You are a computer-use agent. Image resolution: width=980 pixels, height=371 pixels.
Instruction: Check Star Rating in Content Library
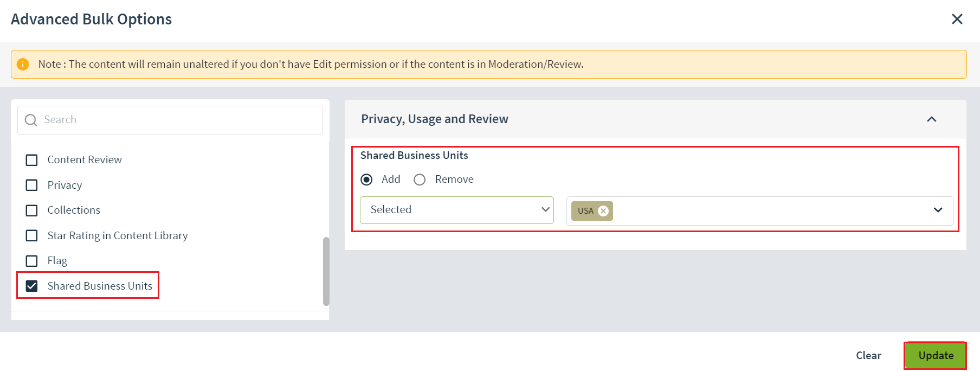click(32, 235)
